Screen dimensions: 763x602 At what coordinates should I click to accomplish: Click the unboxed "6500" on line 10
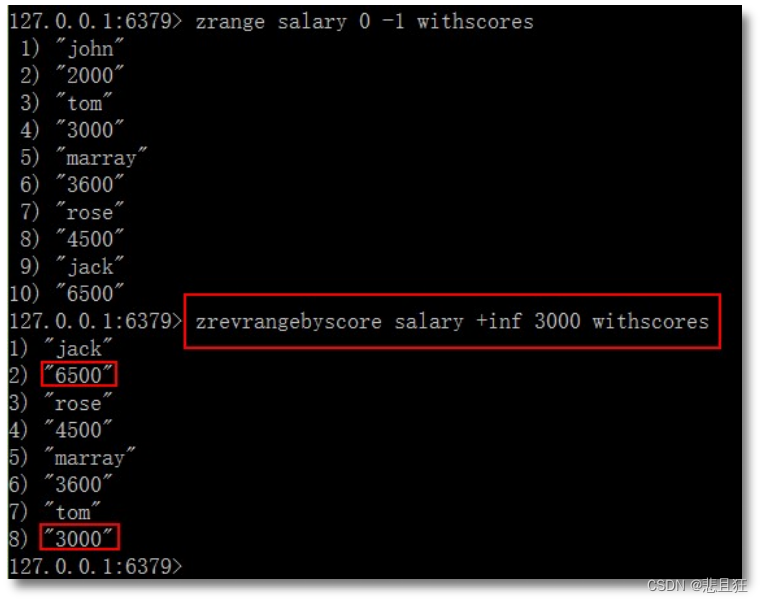pyautogui.click(x=90, y=294)
